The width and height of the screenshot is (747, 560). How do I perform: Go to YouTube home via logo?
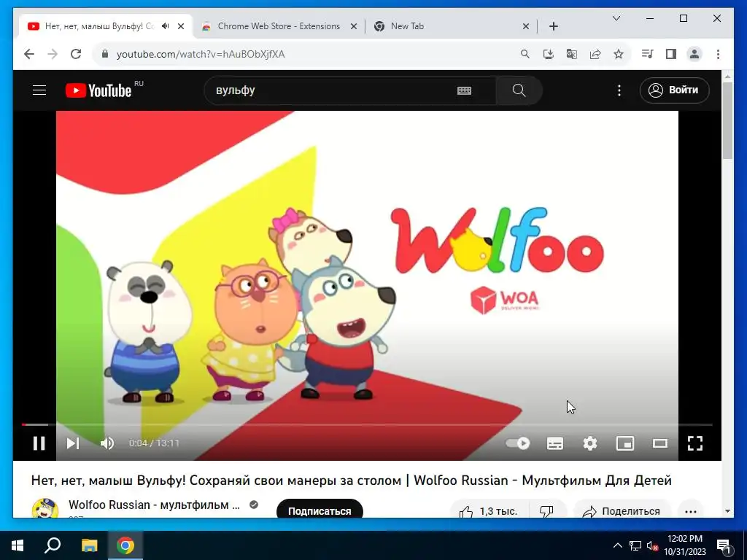[x=98, y=90]
